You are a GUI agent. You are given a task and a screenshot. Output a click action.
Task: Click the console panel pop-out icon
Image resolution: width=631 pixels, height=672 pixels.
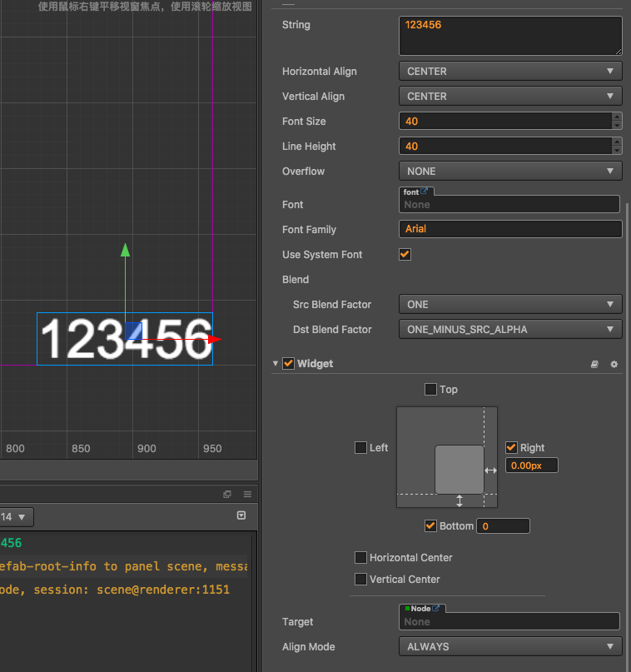227,494
